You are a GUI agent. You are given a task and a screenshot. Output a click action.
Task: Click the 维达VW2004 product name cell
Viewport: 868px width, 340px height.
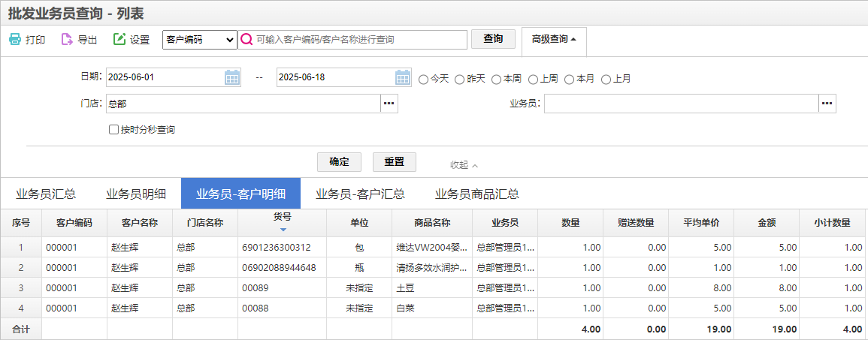click(x=432, y=247)
